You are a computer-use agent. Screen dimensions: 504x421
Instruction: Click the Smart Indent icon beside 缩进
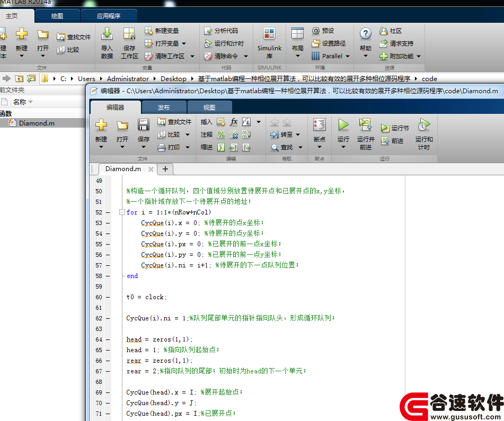[x=221, y=147]
